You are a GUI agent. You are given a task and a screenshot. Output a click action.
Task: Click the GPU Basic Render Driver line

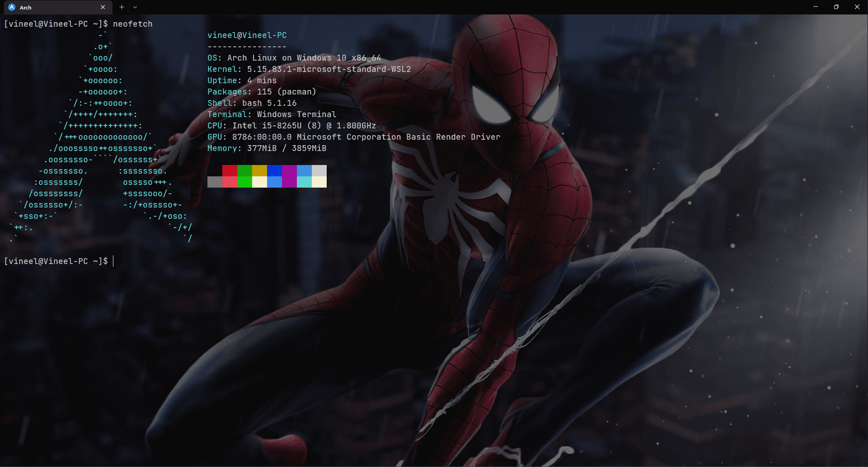pyautogui.click(x=354, y=137)
